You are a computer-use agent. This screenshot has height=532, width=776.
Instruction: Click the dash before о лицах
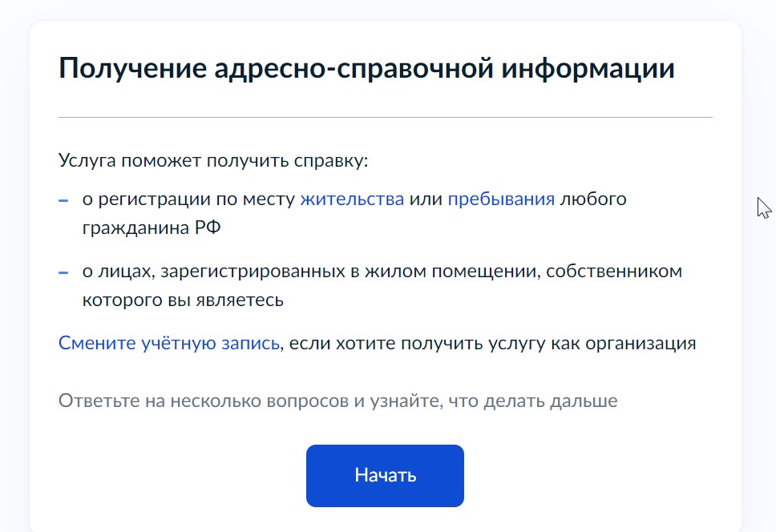click(x=63, y=272)
